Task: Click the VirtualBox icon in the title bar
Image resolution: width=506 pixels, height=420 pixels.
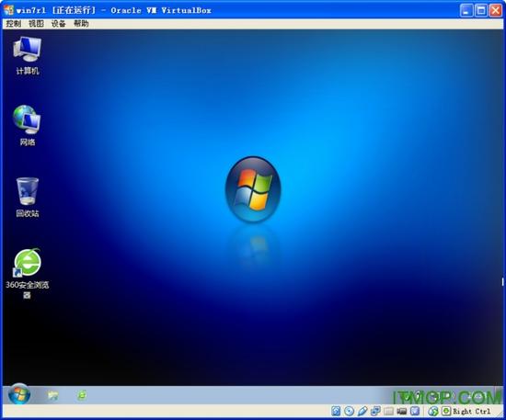Action: [8, 10]
